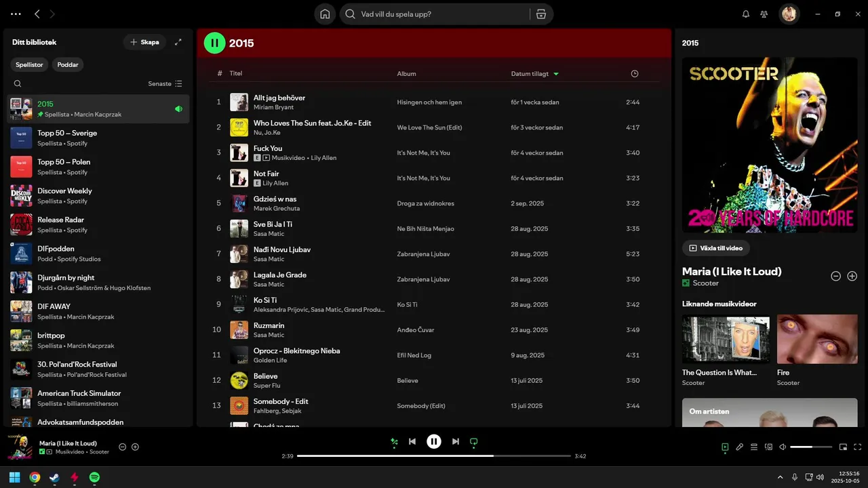Open the brittpop playlist

[98, 340]
